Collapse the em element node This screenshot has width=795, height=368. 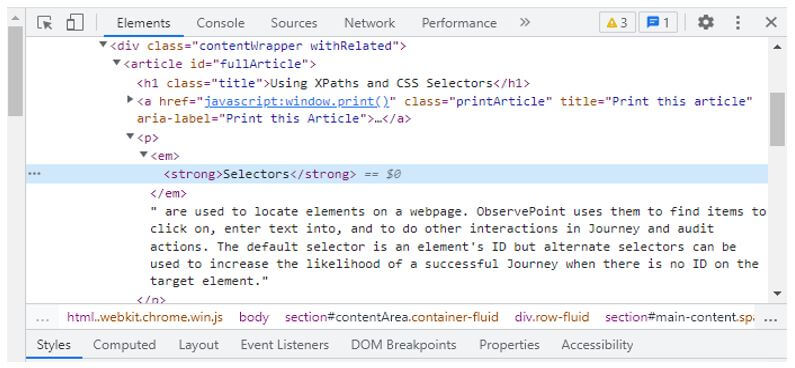click(x=144, y=155)
